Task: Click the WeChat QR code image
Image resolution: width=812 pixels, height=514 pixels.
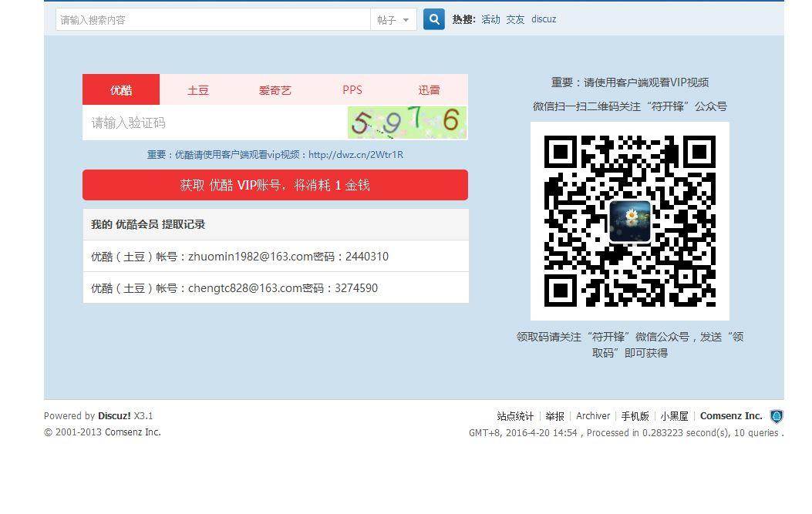Action: [630, 221]
